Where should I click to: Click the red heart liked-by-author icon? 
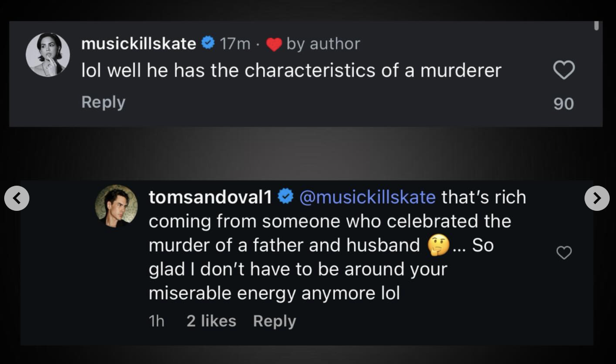click(274, 45)
